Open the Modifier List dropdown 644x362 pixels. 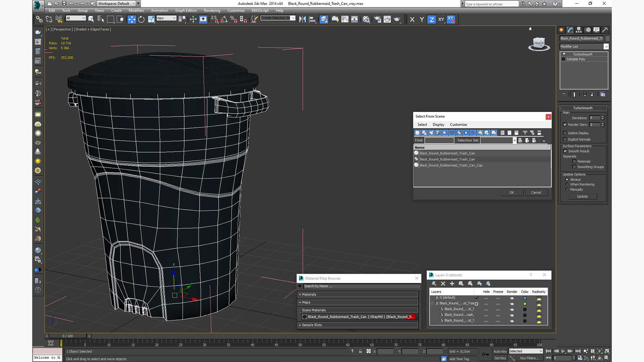tap(584, 47)
